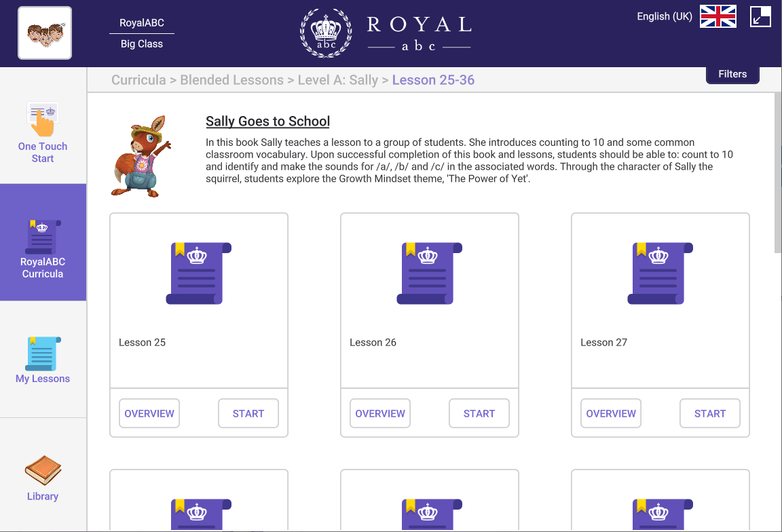The width and height of the screenshot is (782, 532).
Task: Go to Blended Lessons breadcrumb
Action: pos(232,80)
